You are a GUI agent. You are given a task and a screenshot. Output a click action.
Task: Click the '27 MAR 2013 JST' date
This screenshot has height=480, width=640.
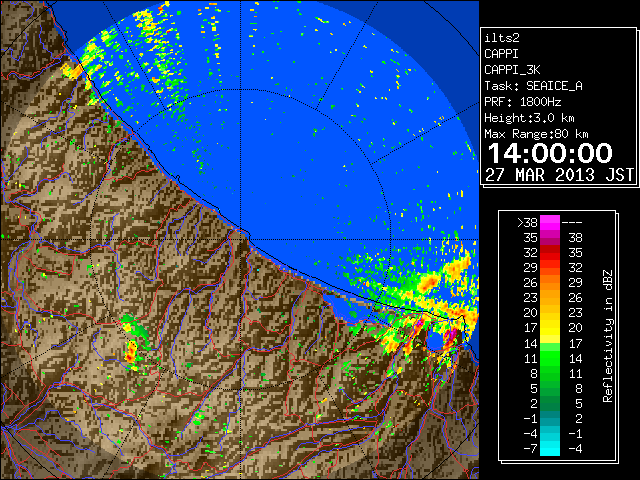tap(559, 175)
